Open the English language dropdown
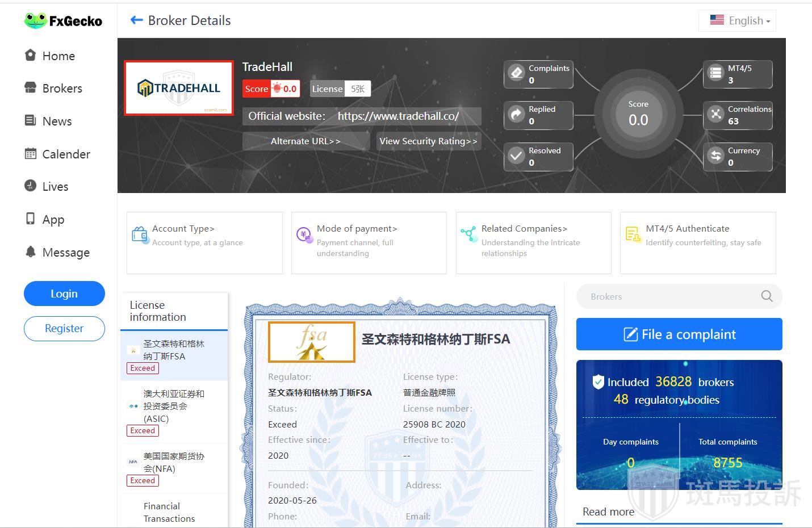The width and height of the screenshot is (812, 528). pos(737,21)
